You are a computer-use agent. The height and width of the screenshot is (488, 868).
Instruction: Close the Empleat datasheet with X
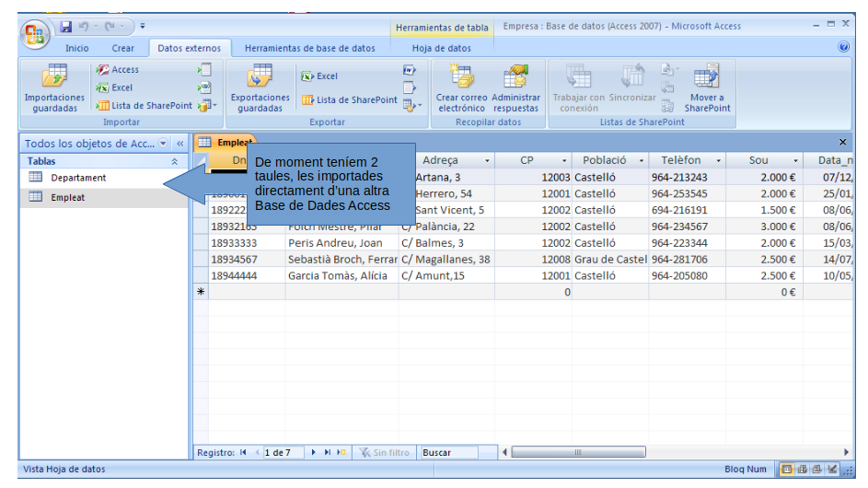pyautogui.click(x=842, y=143)
